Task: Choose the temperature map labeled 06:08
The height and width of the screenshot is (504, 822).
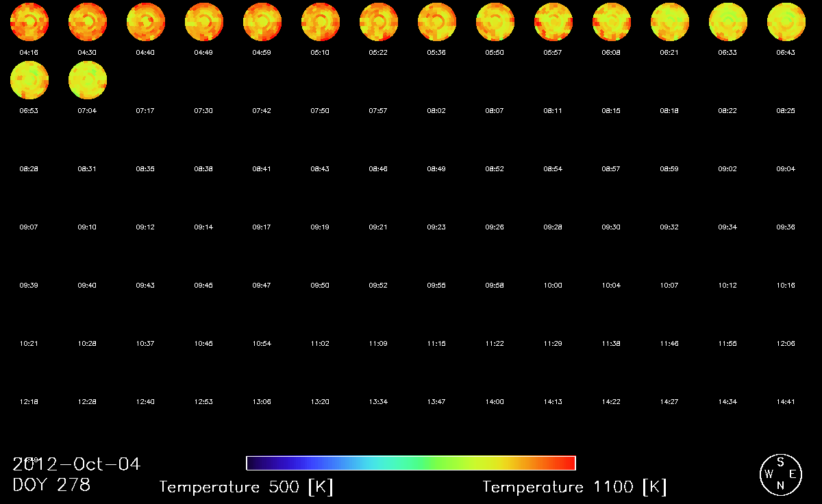Action: click(x=612, y=22)
